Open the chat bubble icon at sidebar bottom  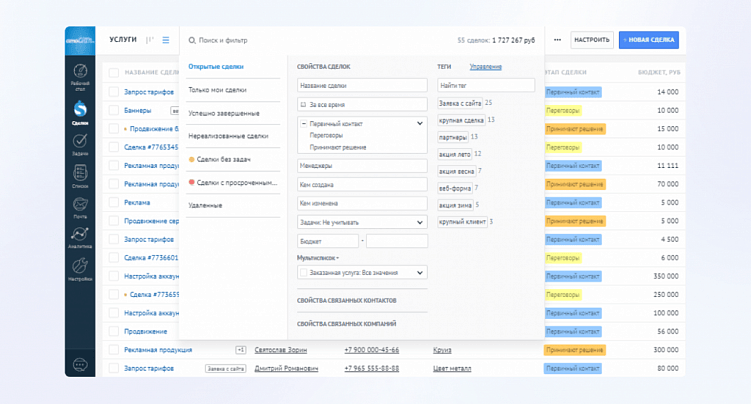pyautogui.click(x=81, y=365)
